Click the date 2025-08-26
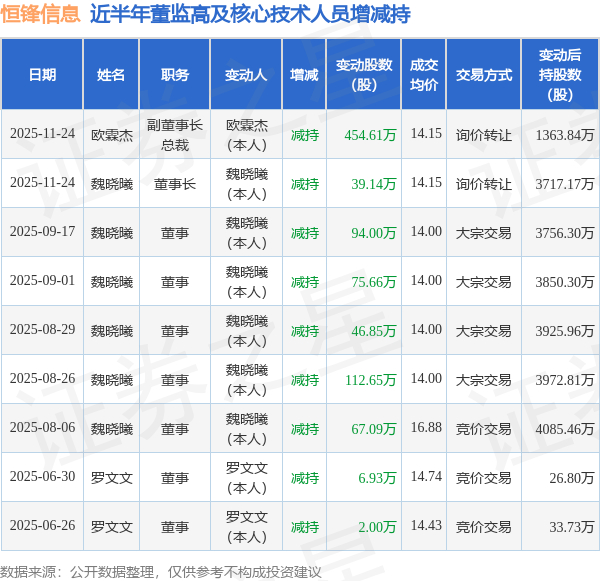 click(42, 379)
